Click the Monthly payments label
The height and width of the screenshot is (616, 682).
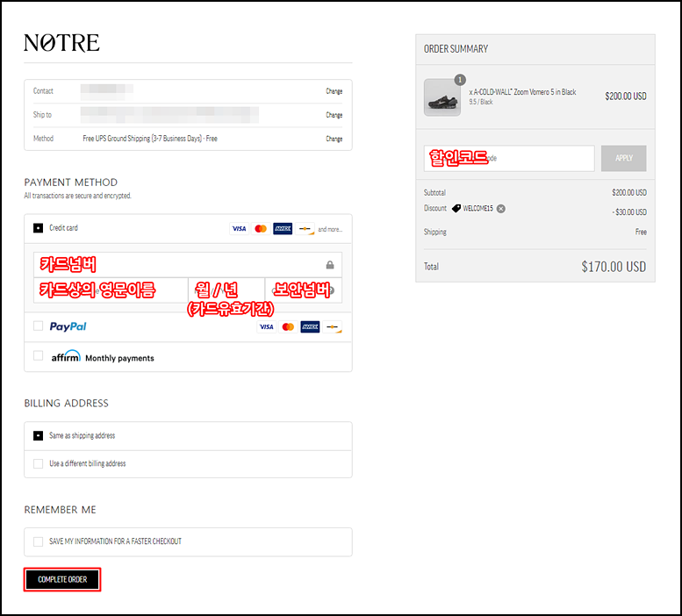click(x=119, y=358)
